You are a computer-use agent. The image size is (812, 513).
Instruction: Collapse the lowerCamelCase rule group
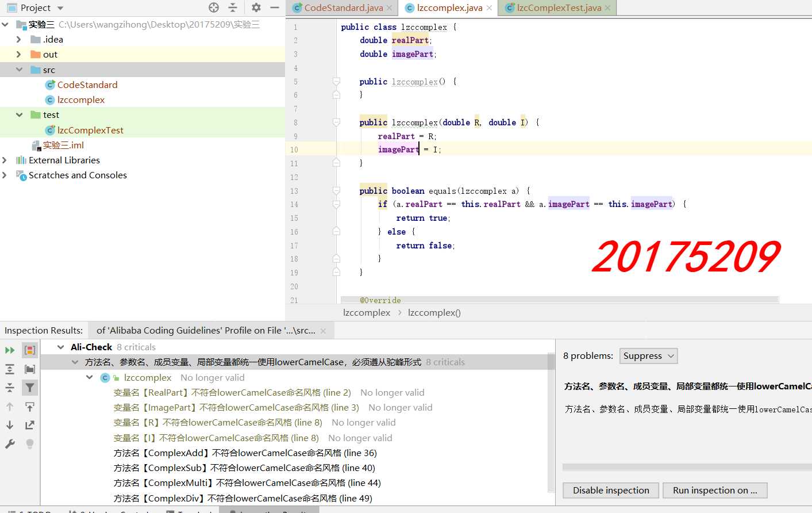click(x=75, y=362)
